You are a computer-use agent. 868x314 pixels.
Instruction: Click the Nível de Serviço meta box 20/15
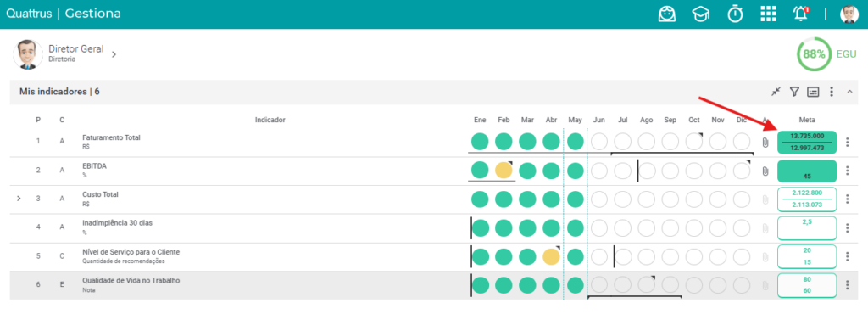(x=807, y=257)
